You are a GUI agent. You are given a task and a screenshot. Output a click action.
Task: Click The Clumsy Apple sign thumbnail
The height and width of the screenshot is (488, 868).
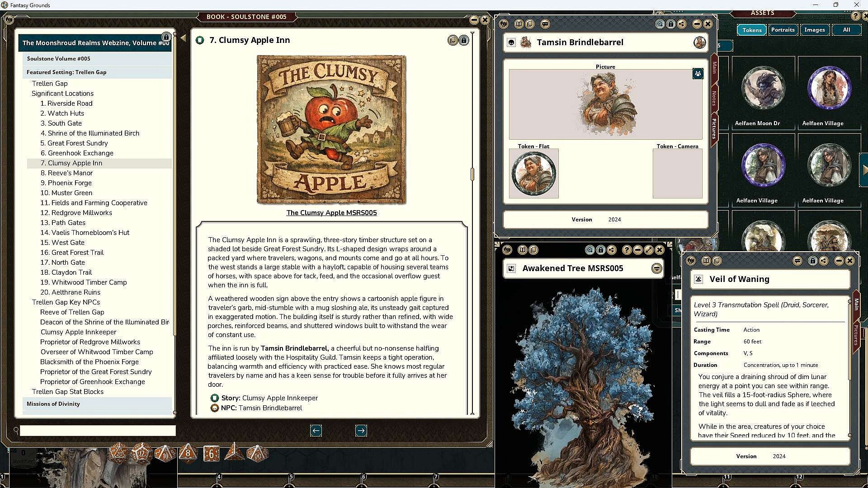[331, 130]
